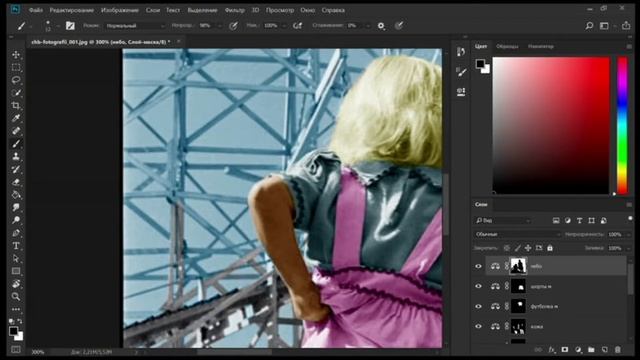This screenshot has height=360, width=640.
Task: Open the History panel icon
Action: 461,51
